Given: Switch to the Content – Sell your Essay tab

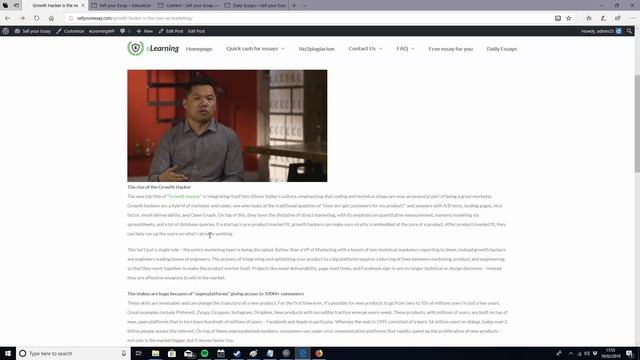Looking at the screenshot, I should 189,6.
